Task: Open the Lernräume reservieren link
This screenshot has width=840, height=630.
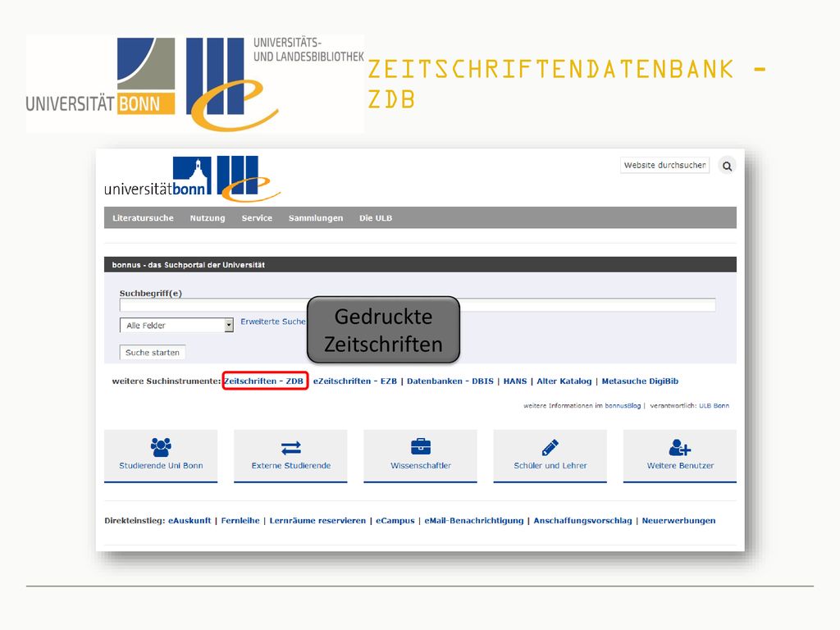Action: click(x=317, y=520)
